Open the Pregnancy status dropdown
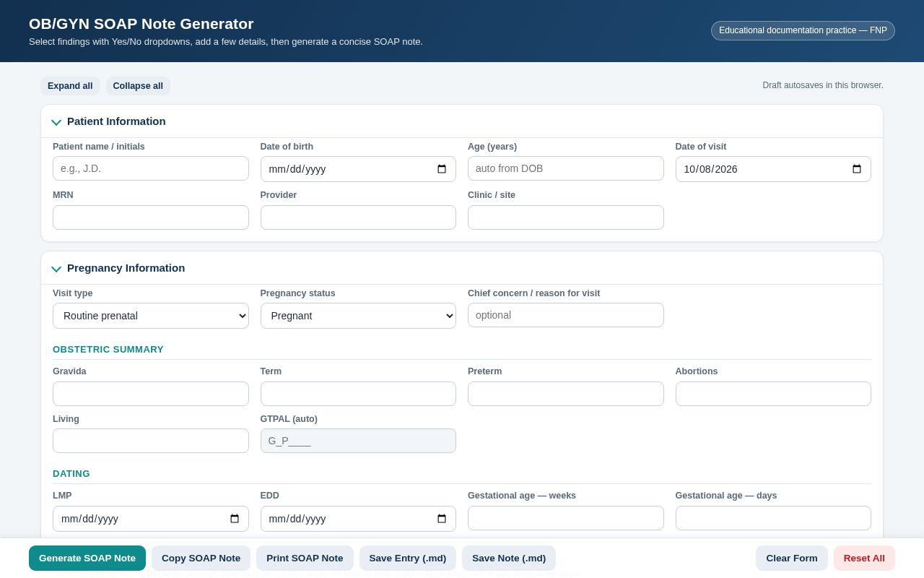This screenshot has height=578, width=924. [358, 316]
